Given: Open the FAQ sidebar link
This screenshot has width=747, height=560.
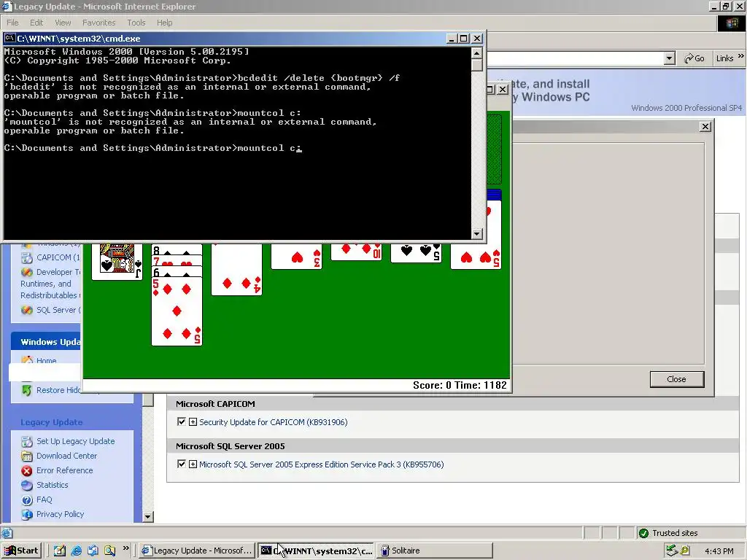Looking at the screenshot, I should click(44, 499).
